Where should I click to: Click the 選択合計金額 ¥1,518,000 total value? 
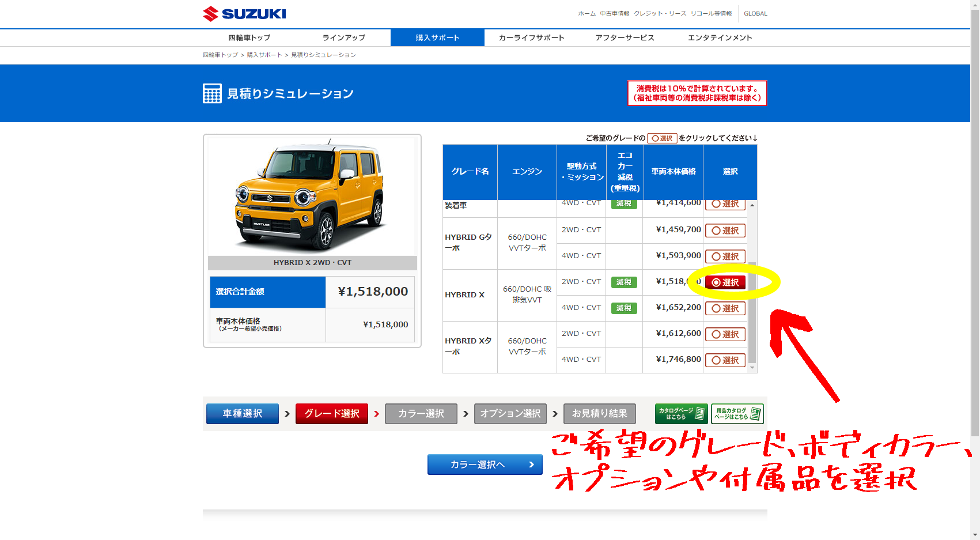tap(373, 292)
